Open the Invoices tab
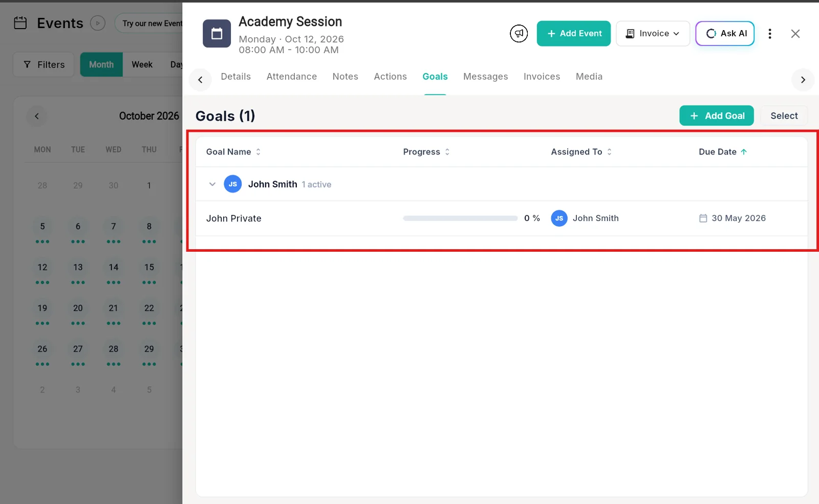 (x=542, y=77)
